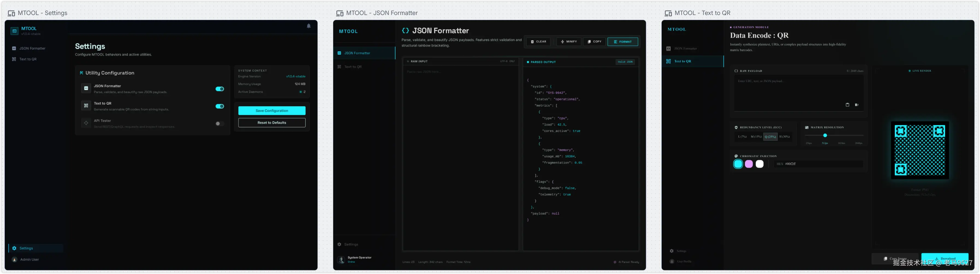Click the HEX color input field
Screen dimensions: 980x274
pyautogui.click(x=819, y=164)
